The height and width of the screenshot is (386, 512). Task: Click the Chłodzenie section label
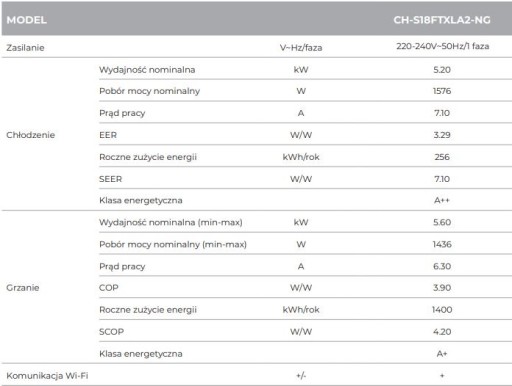click(30, 135)
